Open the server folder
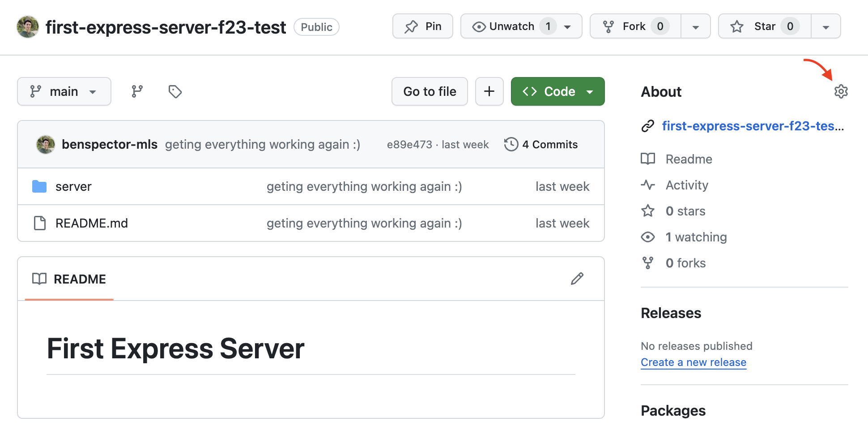The width and height of the screenshot is (868, 430). pos(73,186)
